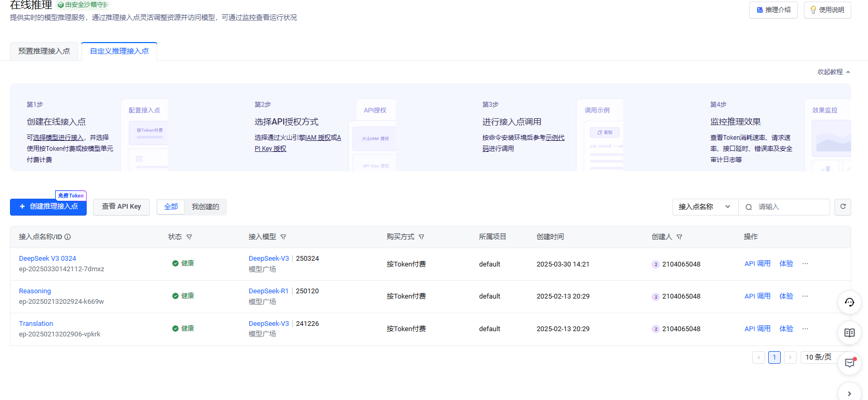The width and height of the screenshot is (868, 400).
Task: Open the filter icon beside 接入模型
Action: (283, 237)
